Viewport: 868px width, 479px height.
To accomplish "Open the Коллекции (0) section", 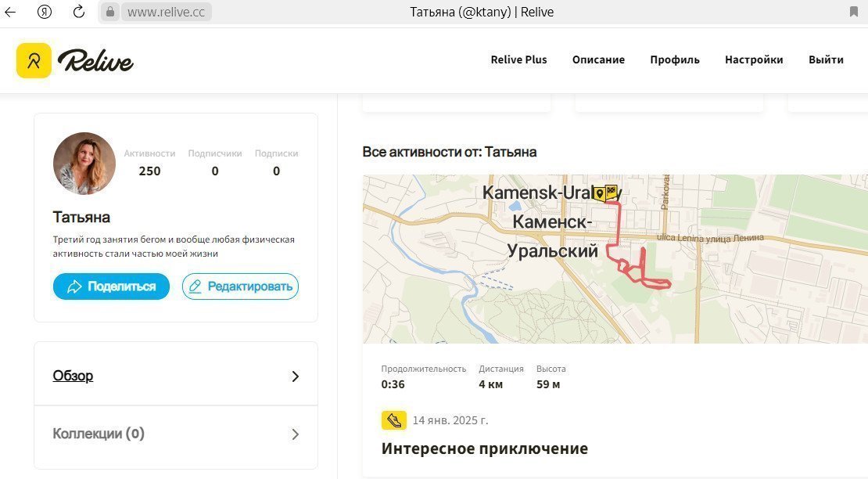I will click(99, 434).
